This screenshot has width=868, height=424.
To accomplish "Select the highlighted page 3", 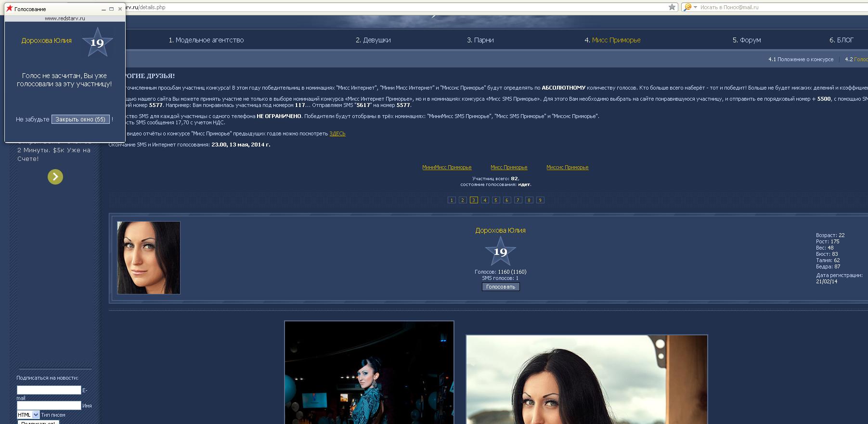I will [x=474, y=200].
